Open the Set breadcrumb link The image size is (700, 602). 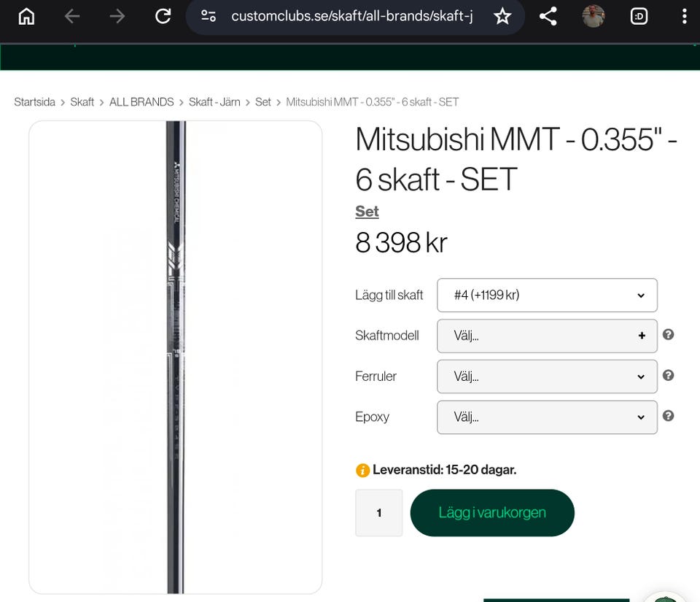point(263,102)
